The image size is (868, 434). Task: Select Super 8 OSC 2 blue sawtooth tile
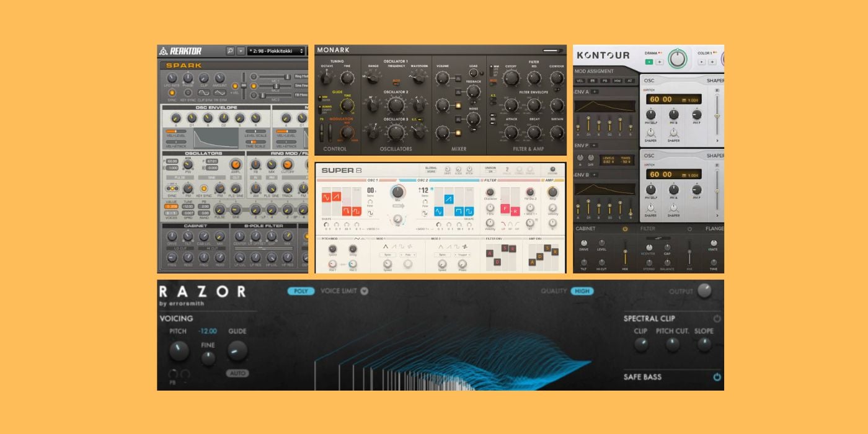(x=448, y=199)
